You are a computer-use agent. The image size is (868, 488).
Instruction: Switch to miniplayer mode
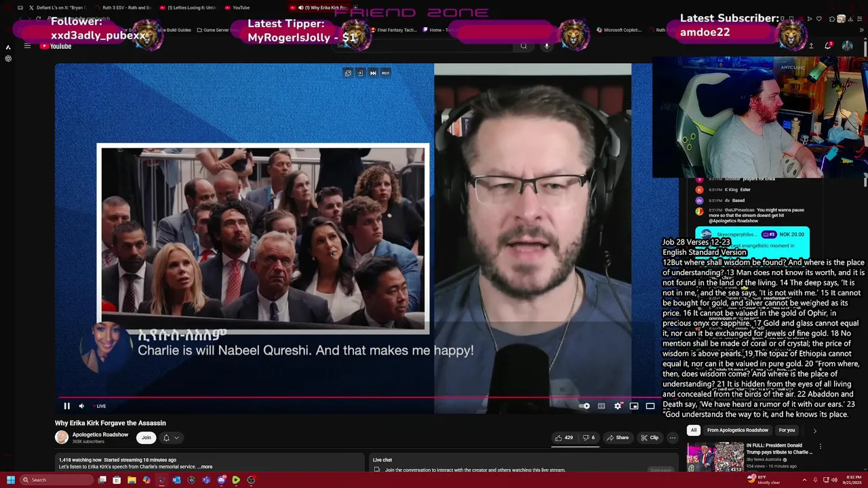(x=634, y=406)
